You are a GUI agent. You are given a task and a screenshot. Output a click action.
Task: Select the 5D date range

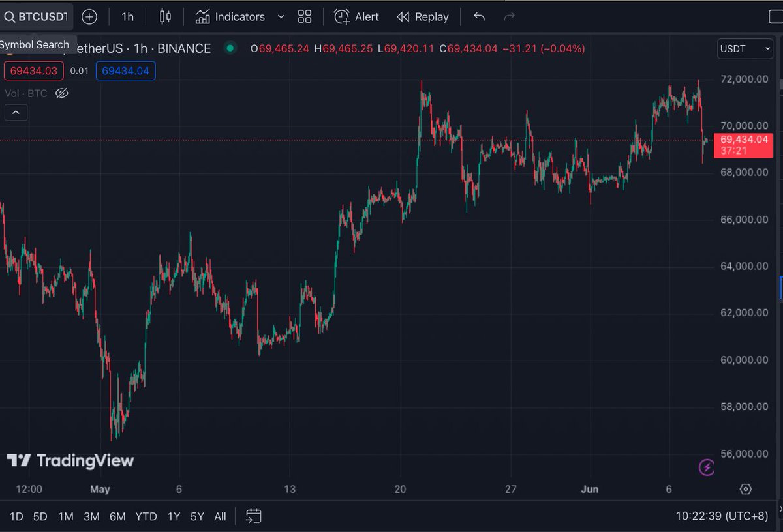click(40, 516)
